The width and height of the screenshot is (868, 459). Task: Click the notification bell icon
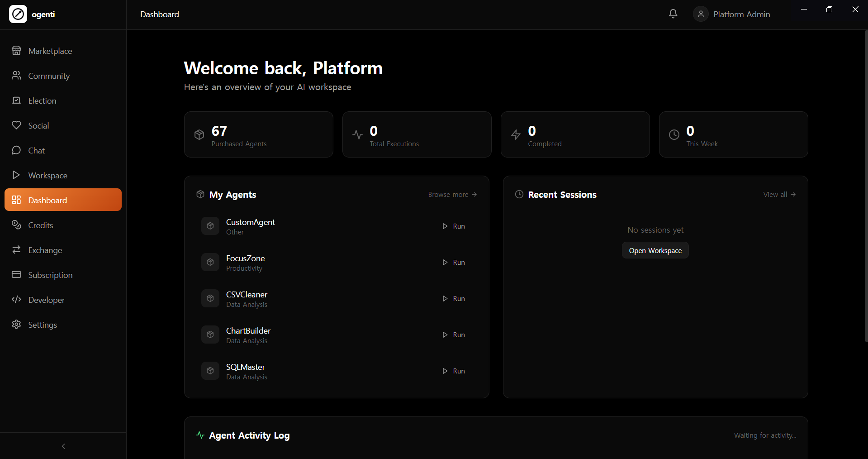[x=673, y=14]
